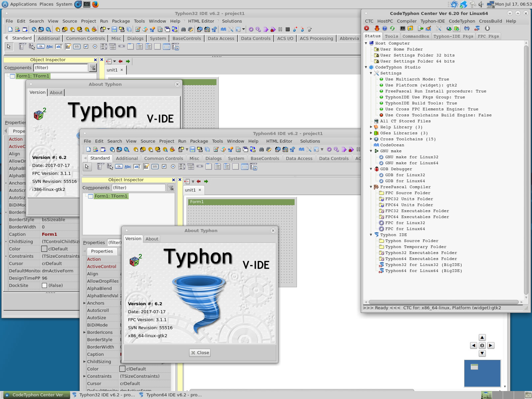Select the TCheckBox component in Typhon32 palette
The image size is (532, 399).
click(86, 47)
